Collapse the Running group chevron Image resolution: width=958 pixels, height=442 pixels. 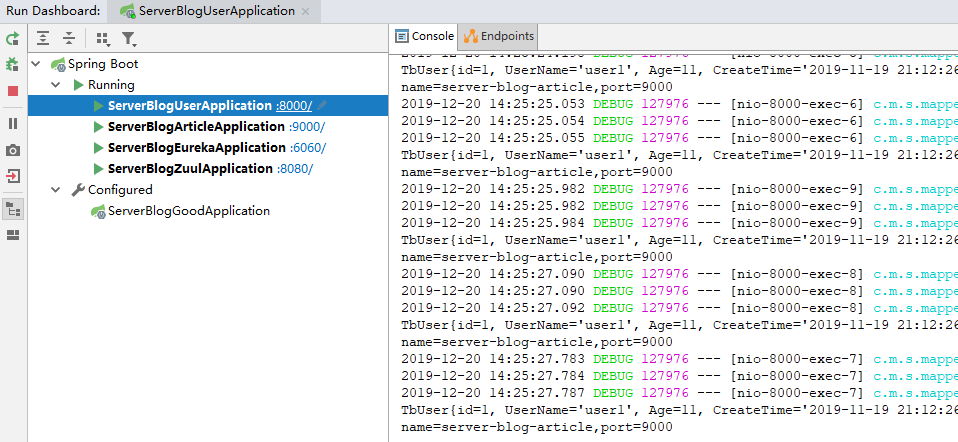pyautogui.click(x=56, y=84)
